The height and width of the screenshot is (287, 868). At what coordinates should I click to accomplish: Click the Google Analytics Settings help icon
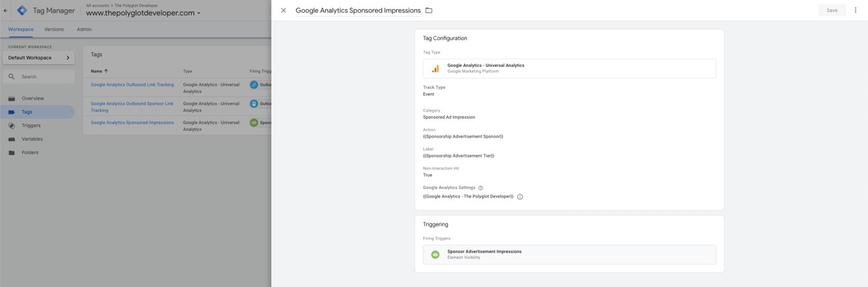point(480,188)
